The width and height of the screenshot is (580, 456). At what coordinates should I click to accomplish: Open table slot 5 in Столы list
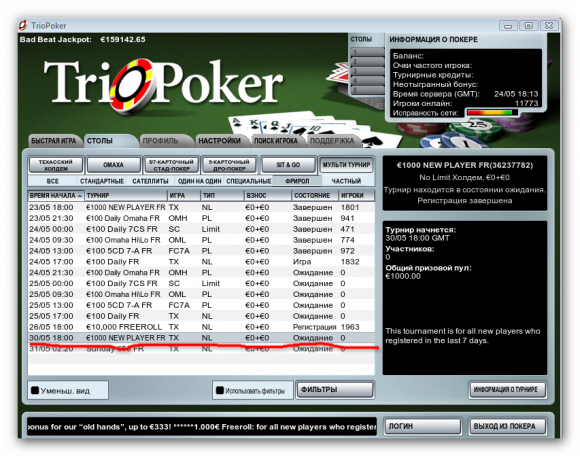[367, 90]
